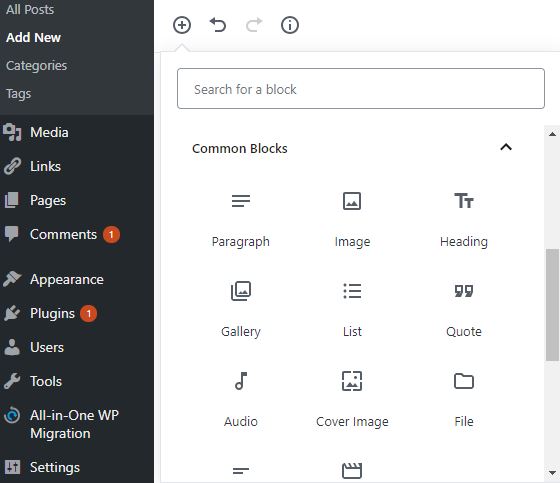Insert a Quote block
560x483 pixels.
[x=464, y=310]
